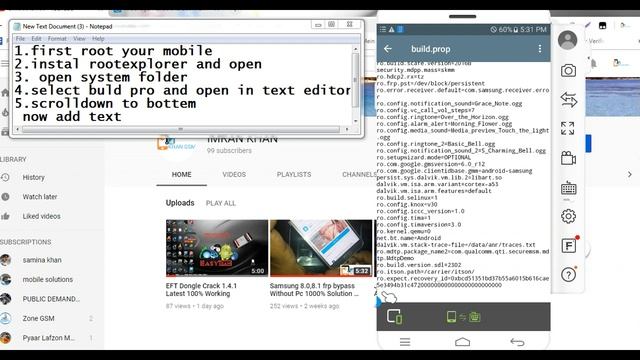Switch to the HOME tab on the channel

[x=181, y=174]
